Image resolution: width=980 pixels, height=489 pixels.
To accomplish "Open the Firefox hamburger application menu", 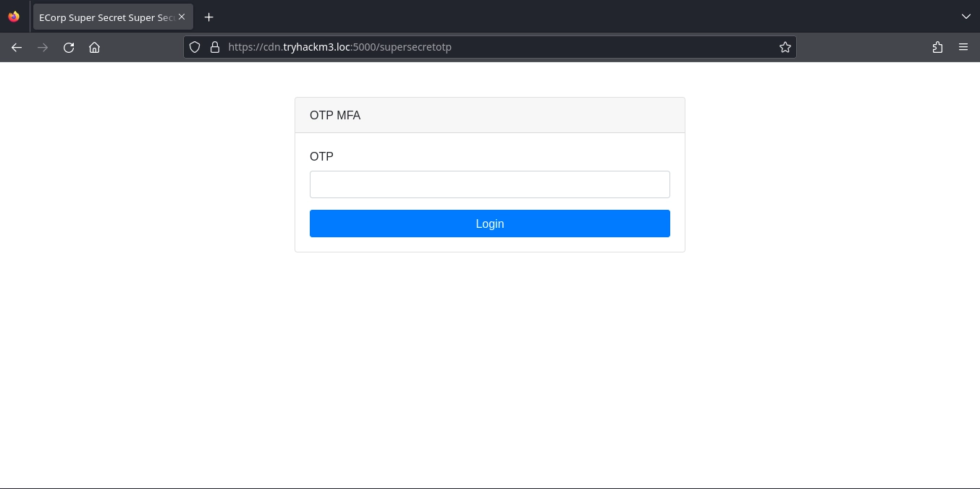I will [x=963, y=47].
